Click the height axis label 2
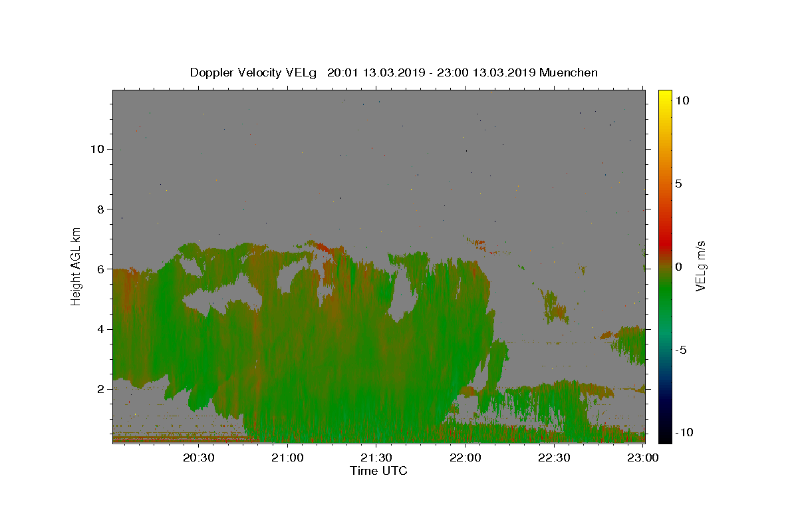 100,389
